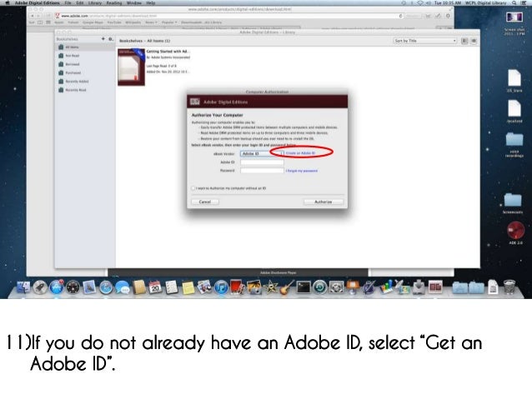Open Terminal from the Dock

tap(304, 287)
